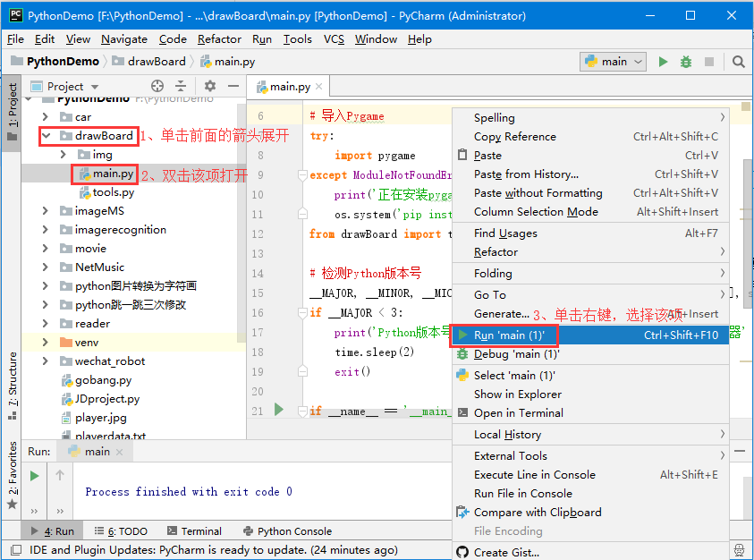Open the main run configuration dropdown
754x560 pixels.
point(614,62)
